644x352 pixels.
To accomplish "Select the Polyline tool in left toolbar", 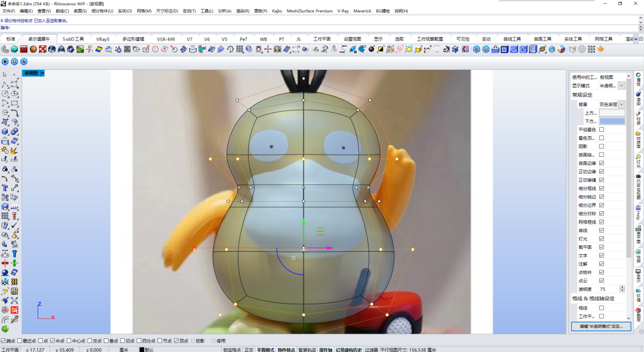I will click(x=5, y=84).
